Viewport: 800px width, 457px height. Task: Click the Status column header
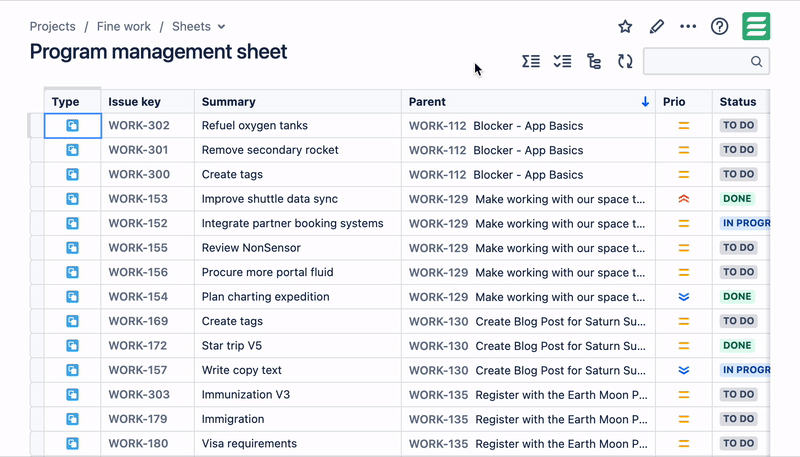741,101
